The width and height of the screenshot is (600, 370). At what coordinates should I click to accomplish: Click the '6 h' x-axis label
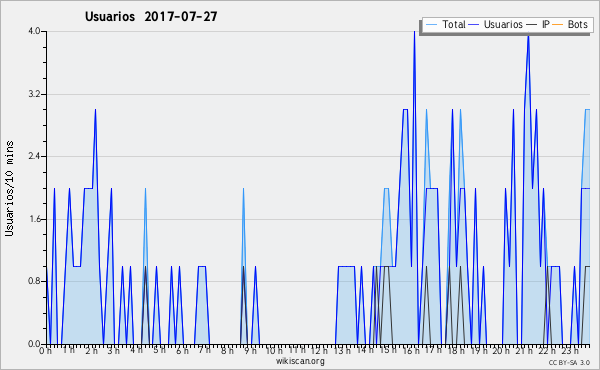pyautogui.click(x=182, y=351)
